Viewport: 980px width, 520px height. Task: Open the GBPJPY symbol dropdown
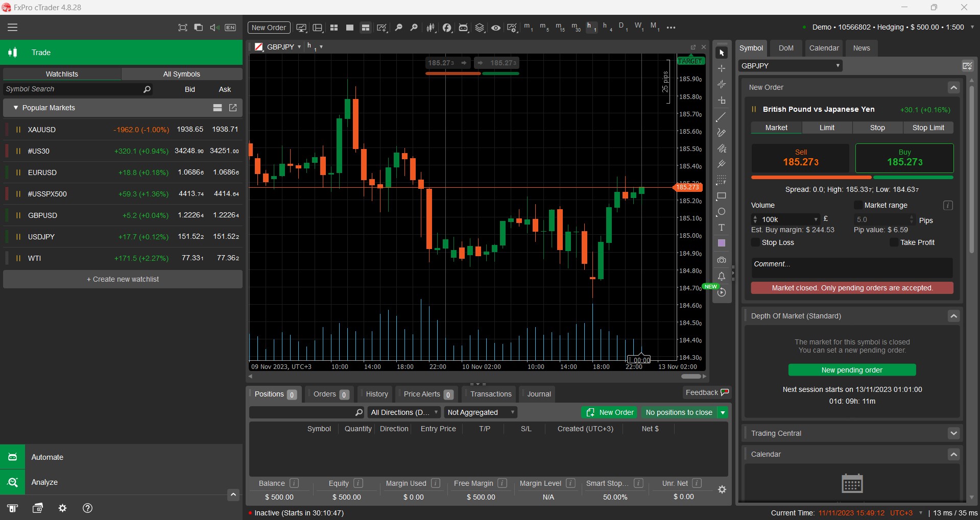click(838, 65)
